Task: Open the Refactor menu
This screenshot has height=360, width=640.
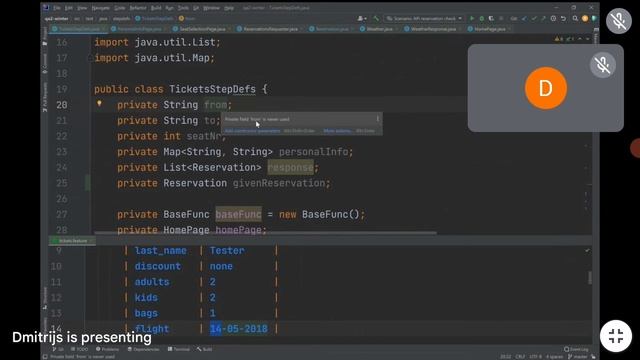Action: pyautogui.click(x=138, y=8)
